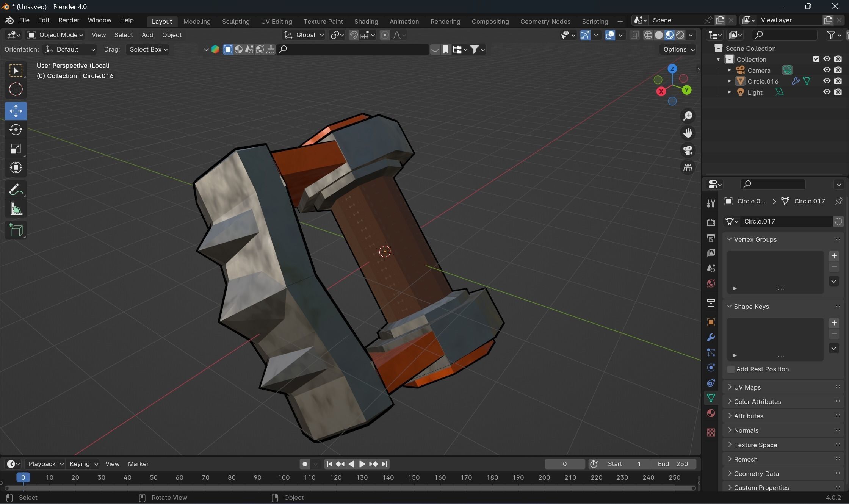Open the View Layer properties tab
The image size is (849, 504).
711,253
